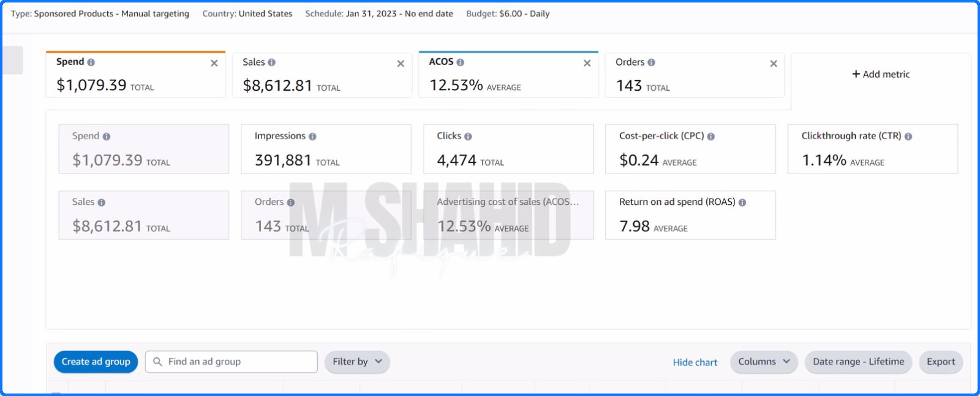Choose Cost-per-click (CPC) metric tile
This screenshot has height=396, width=980.
[x=690, y=149]
